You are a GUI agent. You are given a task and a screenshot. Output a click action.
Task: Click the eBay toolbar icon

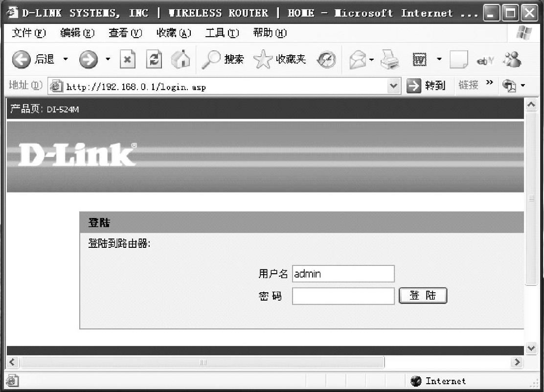(x=485, y=62)
